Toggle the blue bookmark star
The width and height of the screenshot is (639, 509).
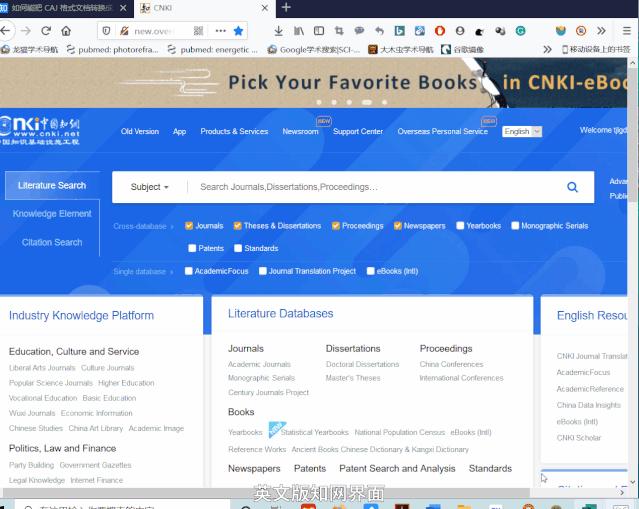(238, 31)
